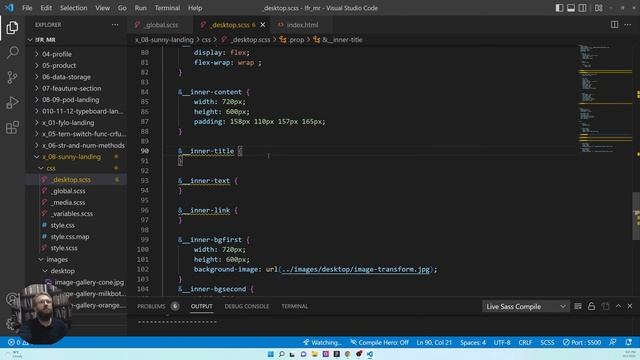Open Windows Start button in taskbar
Viewport: 640px width, 360px height.
(x=270, y=354)
